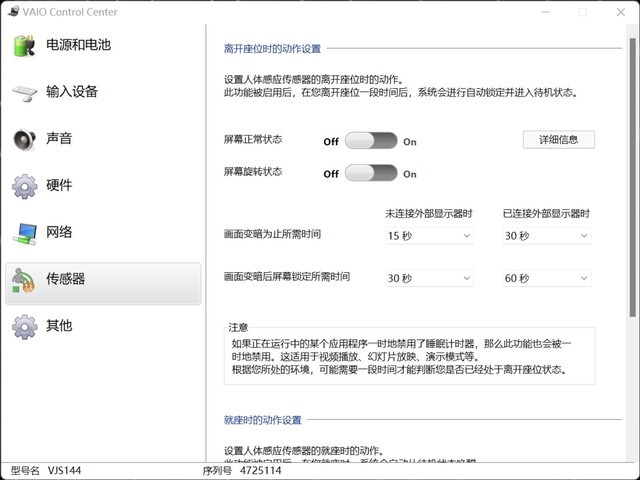Open the 30 秒 screen lock time dropdown
Viewport: 640px width, 480px height.
(x=429, y=278)
